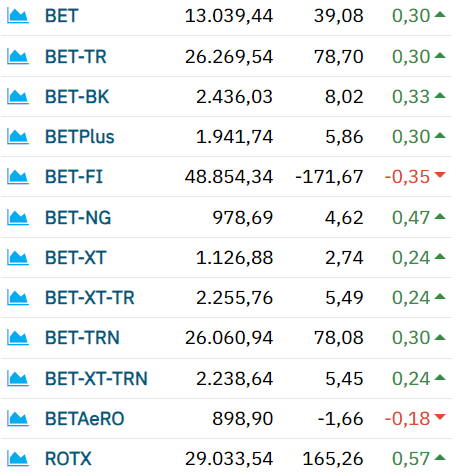Screen dimensions: 458x476
Task: Open the BET index link
Action: 62,16
